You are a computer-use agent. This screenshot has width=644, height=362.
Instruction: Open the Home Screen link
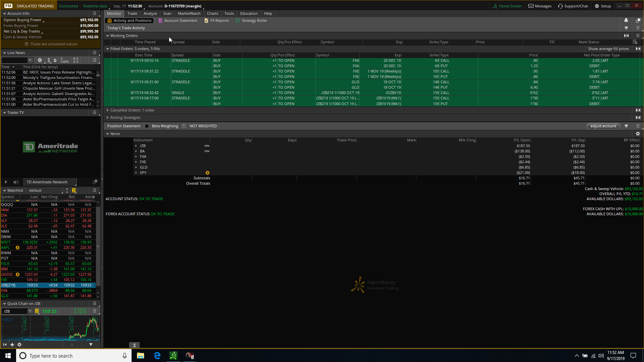click(507, 6)
